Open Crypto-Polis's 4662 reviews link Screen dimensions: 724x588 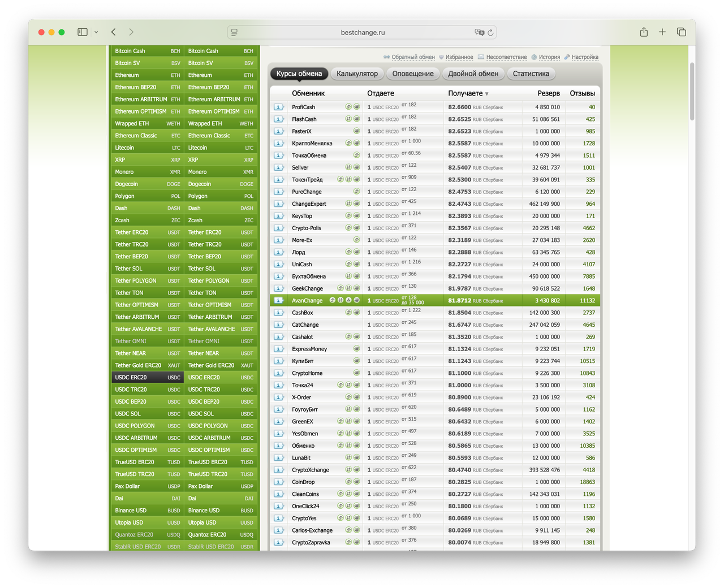coord(589,228)
